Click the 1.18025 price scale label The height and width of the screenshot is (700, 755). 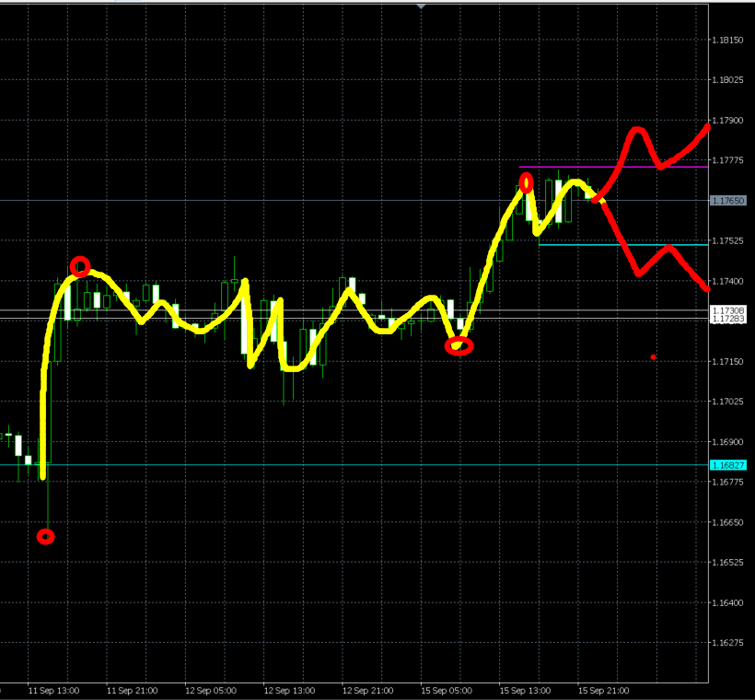727,80
